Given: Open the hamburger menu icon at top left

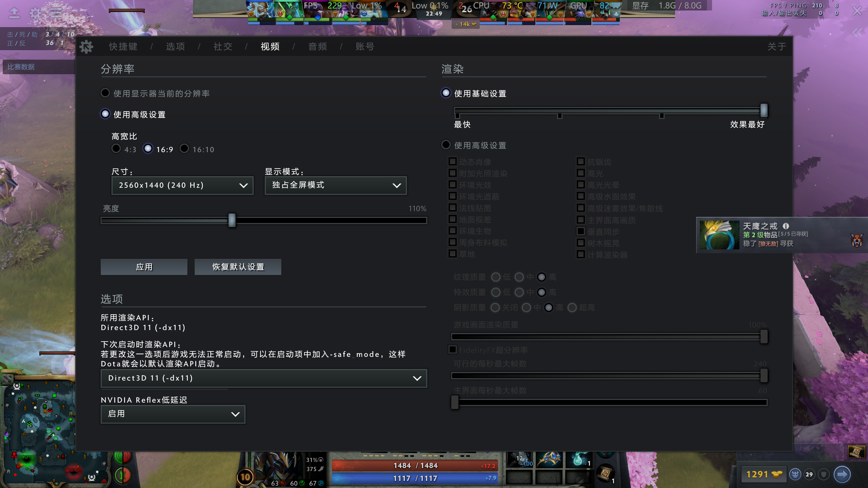Looking at the screenshot, I should (x=56, y=13).
